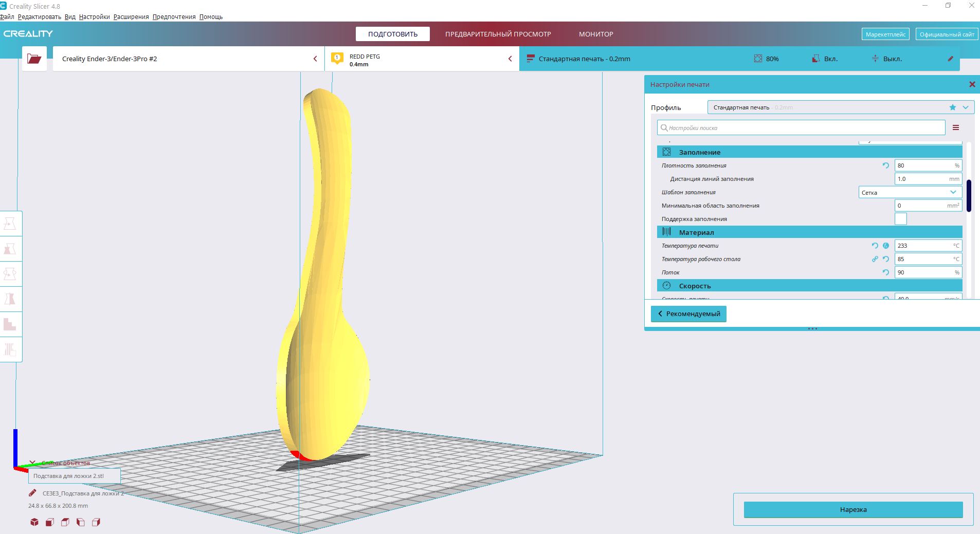Reset the Плотность заполнения value
The width and height of the screenshot is (980, 534).
pyautogui.click(x=885, y=165)
